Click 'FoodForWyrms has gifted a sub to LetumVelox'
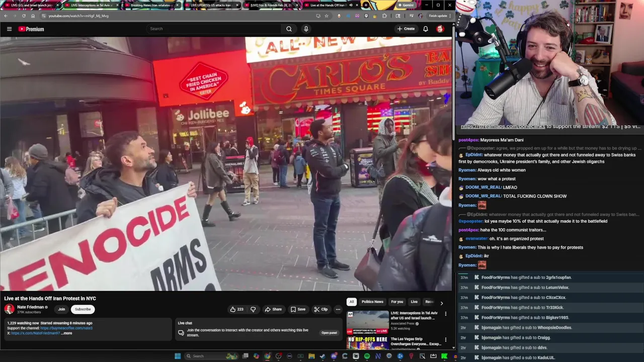Image resolution: width=644 pixels, height=362 pixels. click(525, 288)
